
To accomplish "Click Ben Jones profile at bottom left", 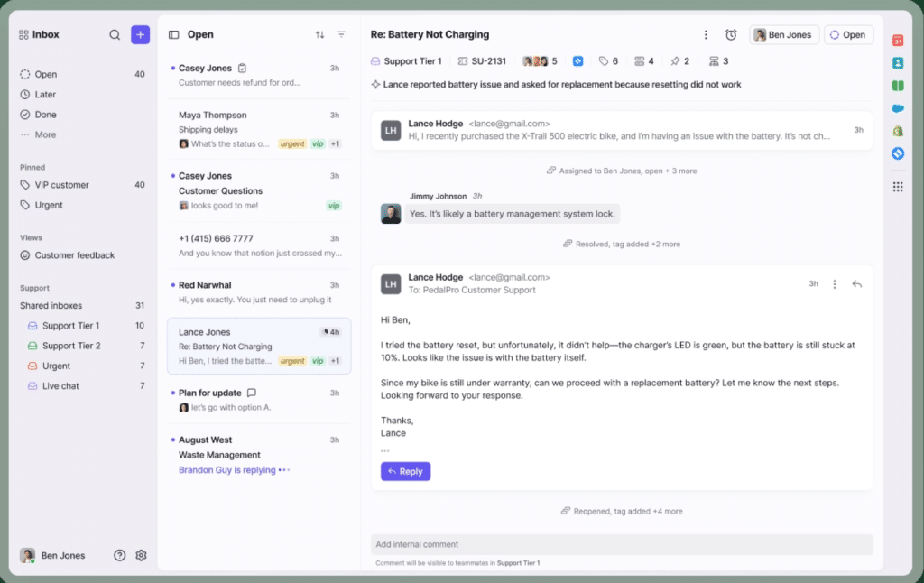I will pyautogui.click(x=52, y=555).
